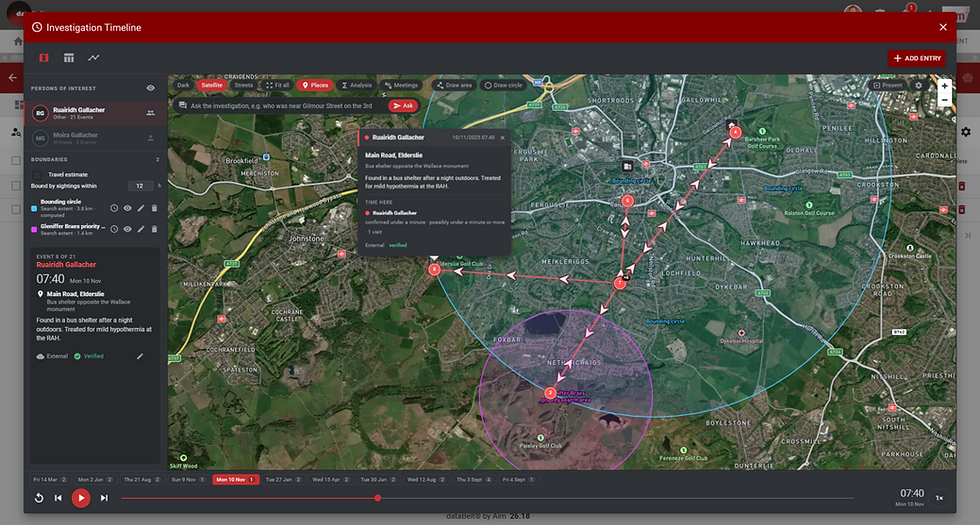Skip to the previous event

pos(58,498)
